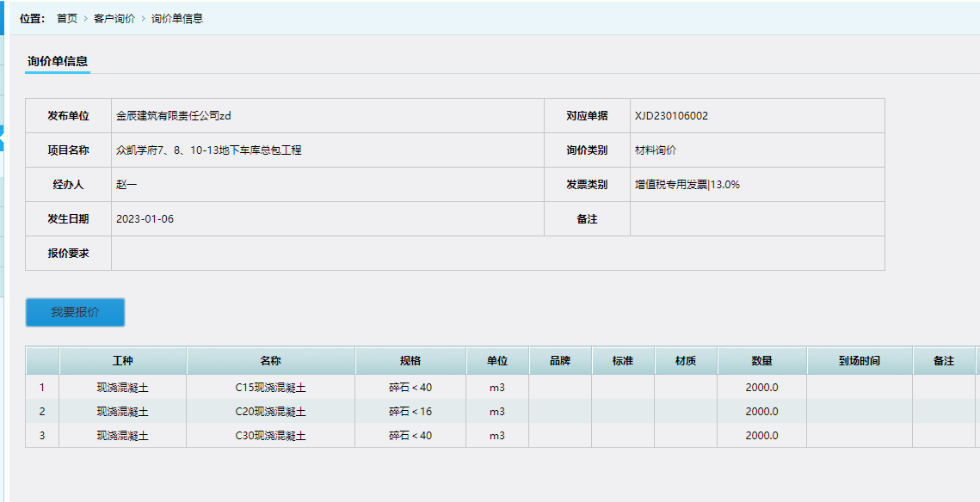Click the row number 3 cell
980x502 pixels.
point(42,436)
